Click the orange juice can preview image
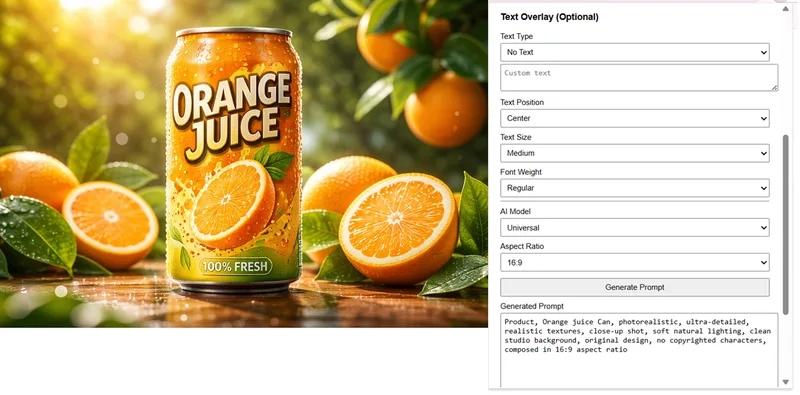Viewport: 800px width, 395px height. tap(244, 163)
